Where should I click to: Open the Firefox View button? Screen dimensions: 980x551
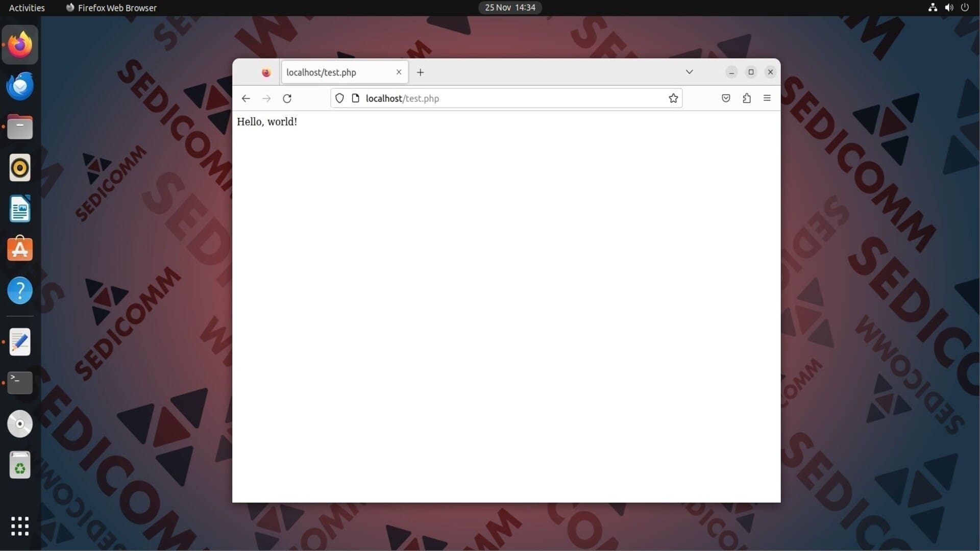point(266,72)
